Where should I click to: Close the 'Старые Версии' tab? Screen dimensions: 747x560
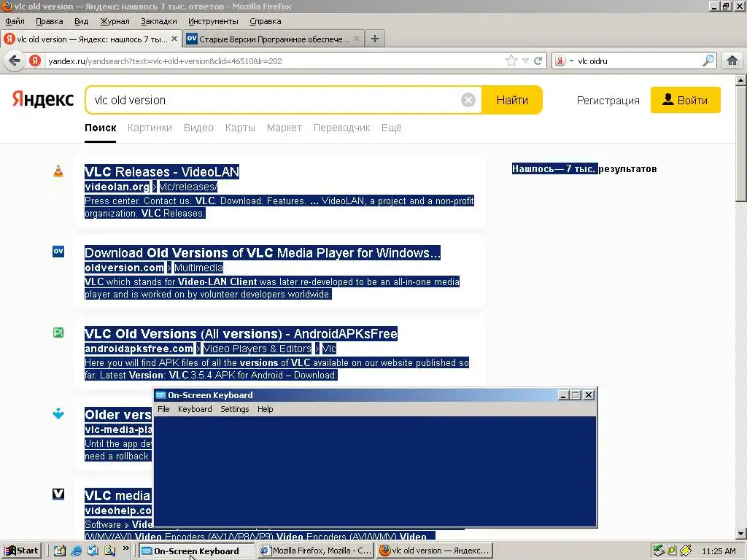[356, 39]
